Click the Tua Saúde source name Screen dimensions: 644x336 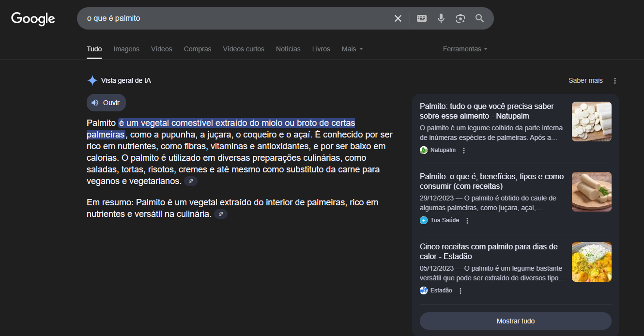coord(445,220)
